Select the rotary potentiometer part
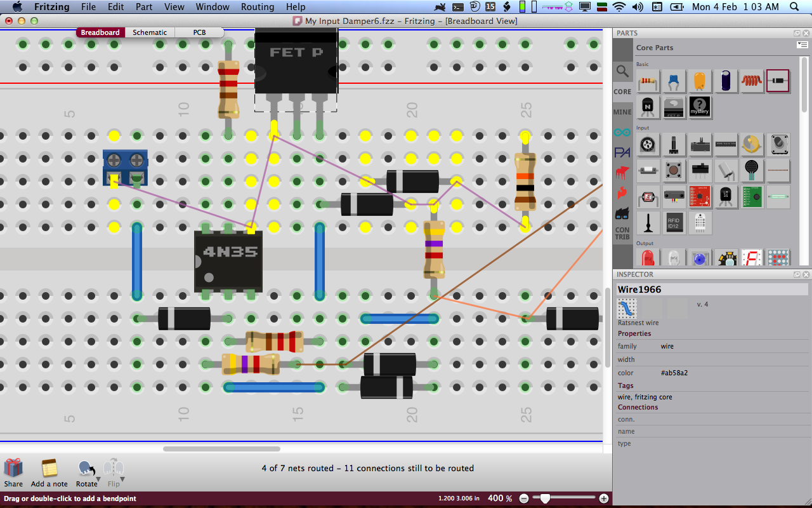The image size is (812, 508). click(648, 144)
